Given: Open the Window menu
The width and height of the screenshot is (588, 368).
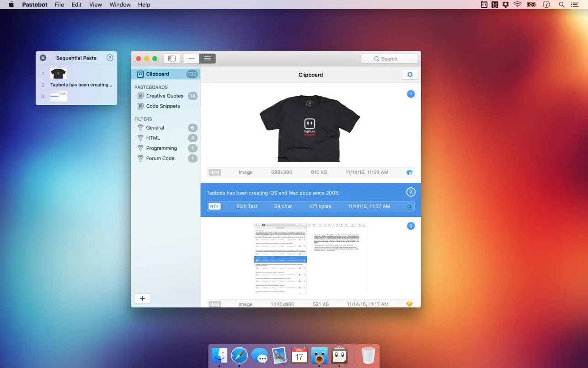Looking at the screenshot, I should (x=120, y=5).
